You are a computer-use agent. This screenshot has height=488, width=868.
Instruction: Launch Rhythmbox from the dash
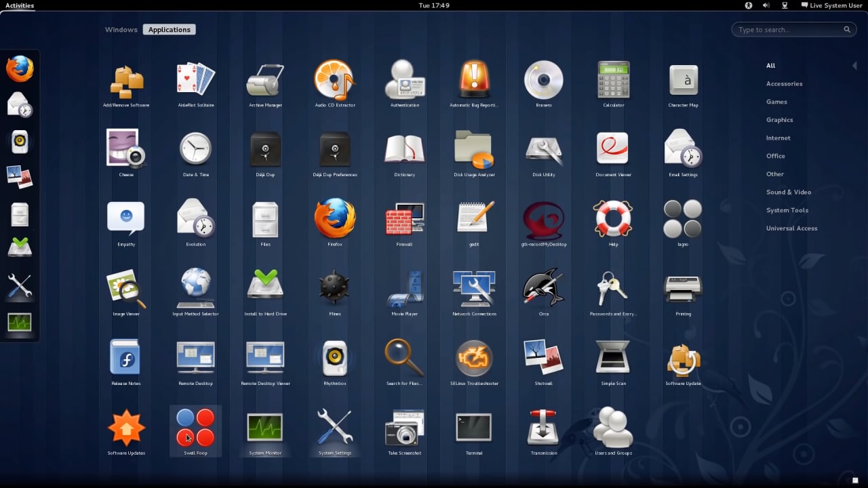pyautogui.click(x=20, y=142)
